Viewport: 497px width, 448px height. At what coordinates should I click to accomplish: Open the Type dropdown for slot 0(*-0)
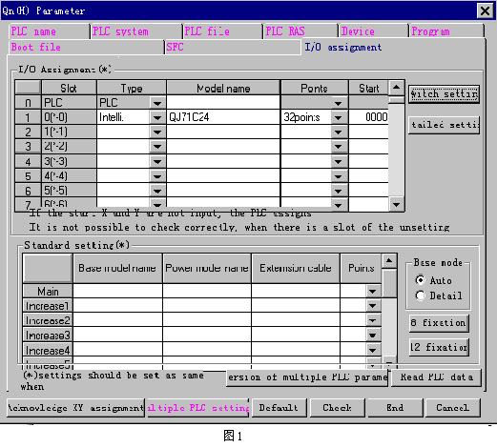click(x=157, y=117)
